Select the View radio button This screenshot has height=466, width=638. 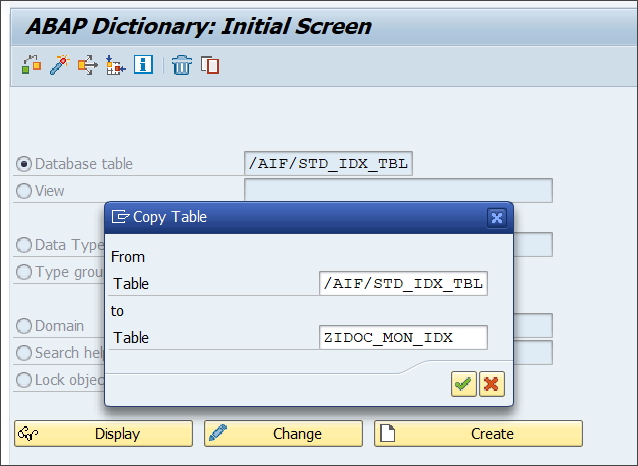point(24,190)
